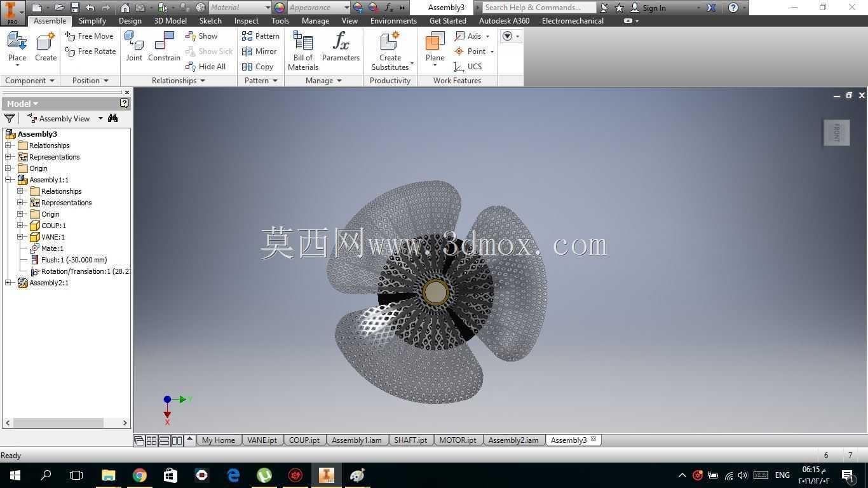The height and width of the screenshot is (488, 868).
Task: Click Sign In
Action: tap(648, 8)
